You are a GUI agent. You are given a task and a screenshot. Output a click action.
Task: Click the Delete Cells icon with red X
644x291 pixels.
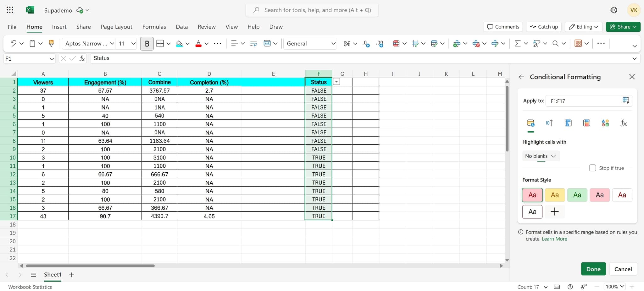476,43
